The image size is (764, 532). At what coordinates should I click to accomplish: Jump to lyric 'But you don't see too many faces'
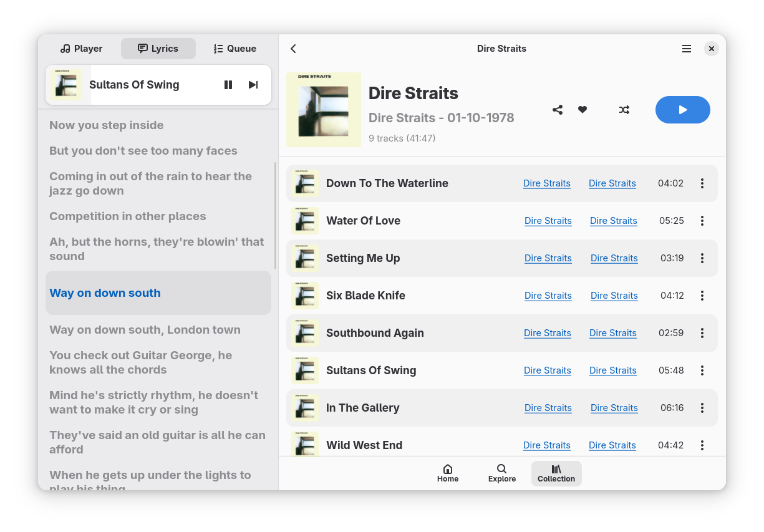pos(143,151)
